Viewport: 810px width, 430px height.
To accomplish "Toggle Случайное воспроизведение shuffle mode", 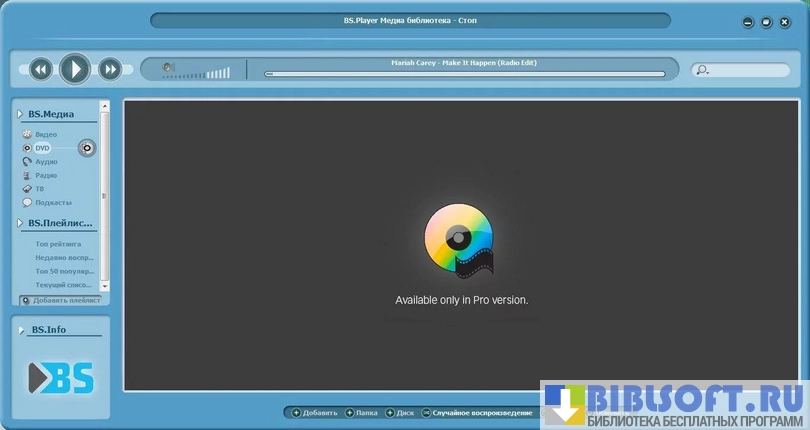I will click(x=476, y=412).
